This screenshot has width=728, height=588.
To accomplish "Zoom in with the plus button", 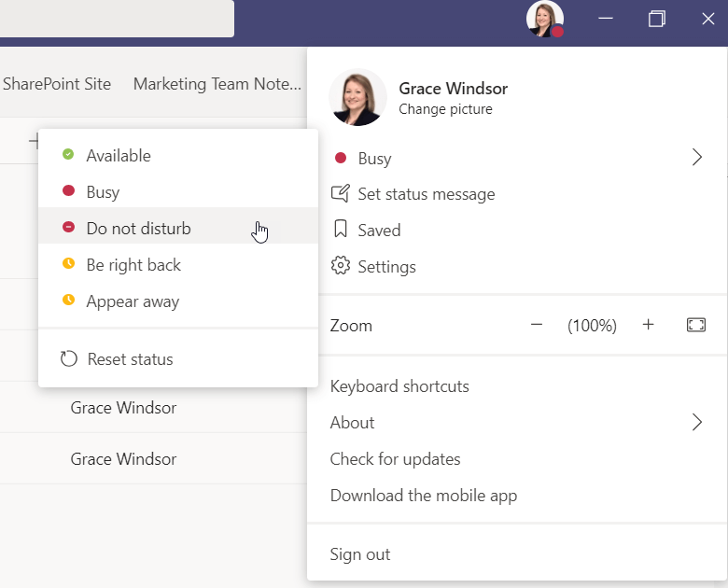I will [x=649, y=325].
